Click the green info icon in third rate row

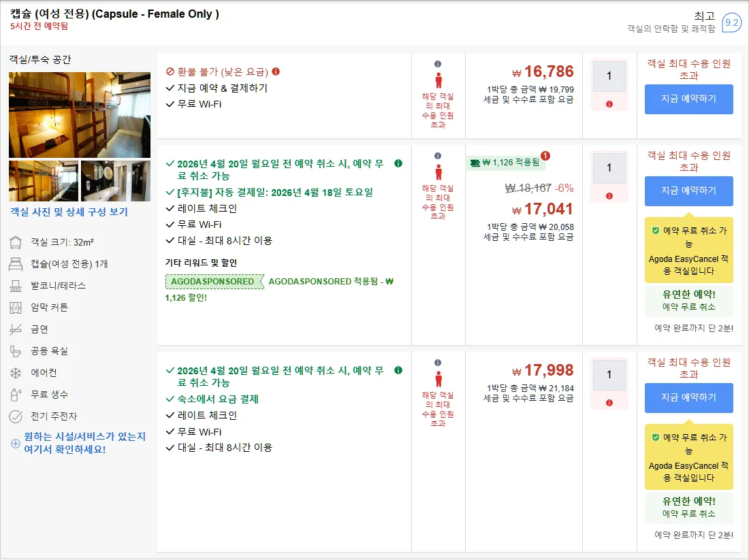click(x=398, y=370)
